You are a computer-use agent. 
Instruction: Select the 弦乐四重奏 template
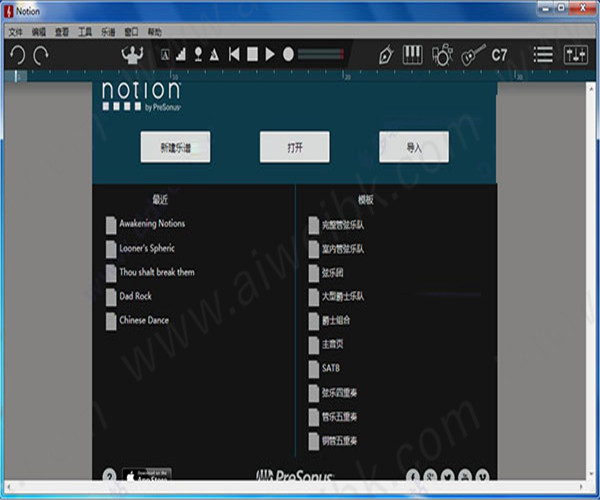333,393
